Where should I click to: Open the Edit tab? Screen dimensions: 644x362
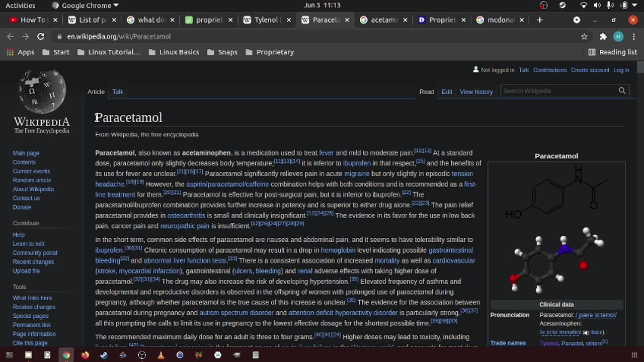[x=447, y=92]
